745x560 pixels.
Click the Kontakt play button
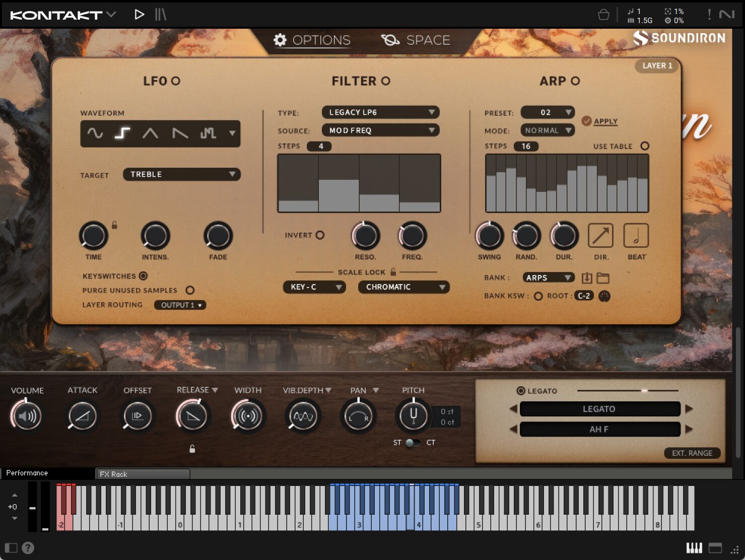point(139,15)
